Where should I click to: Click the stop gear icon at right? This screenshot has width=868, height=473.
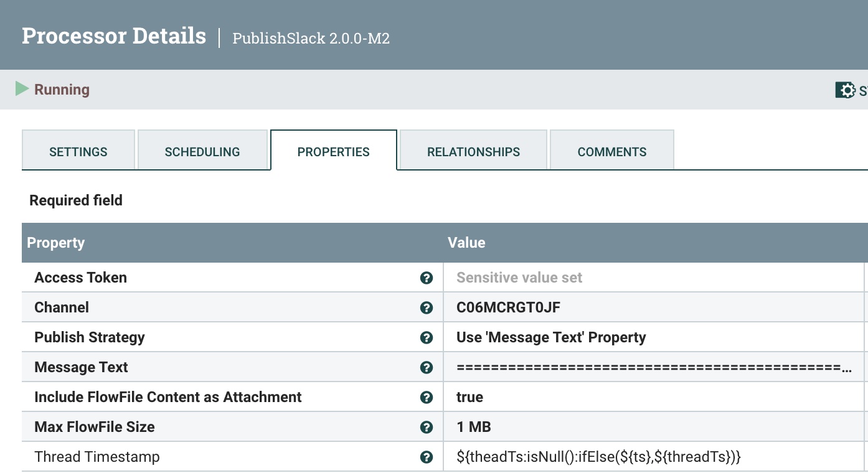846,90
